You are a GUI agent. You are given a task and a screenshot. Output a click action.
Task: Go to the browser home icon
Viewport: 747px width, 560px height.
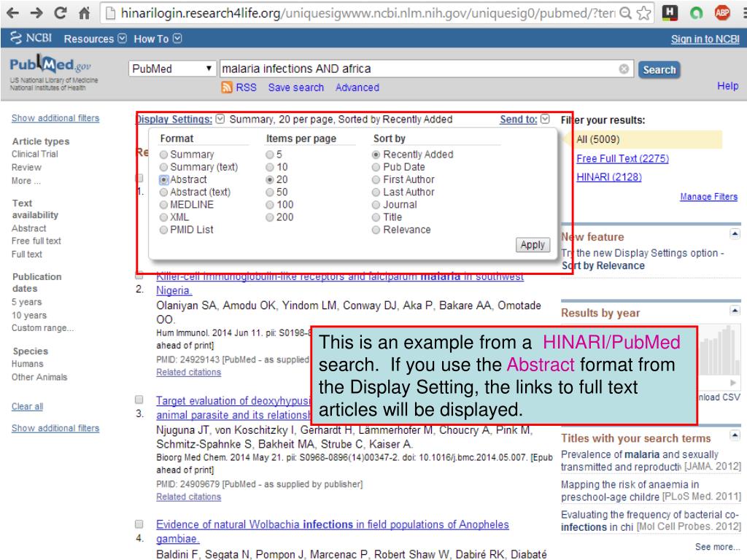[85, 13]
